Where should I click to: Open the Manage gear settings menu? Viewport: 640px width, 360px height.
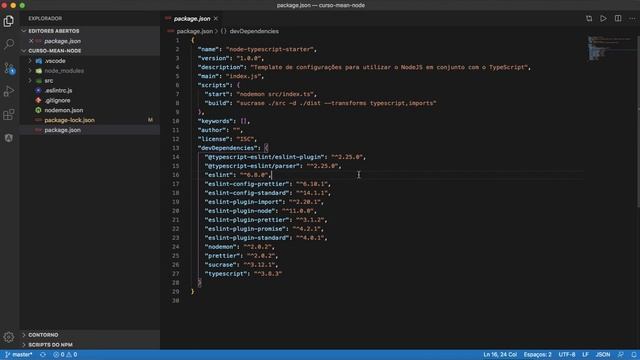(x=9, y=337)
